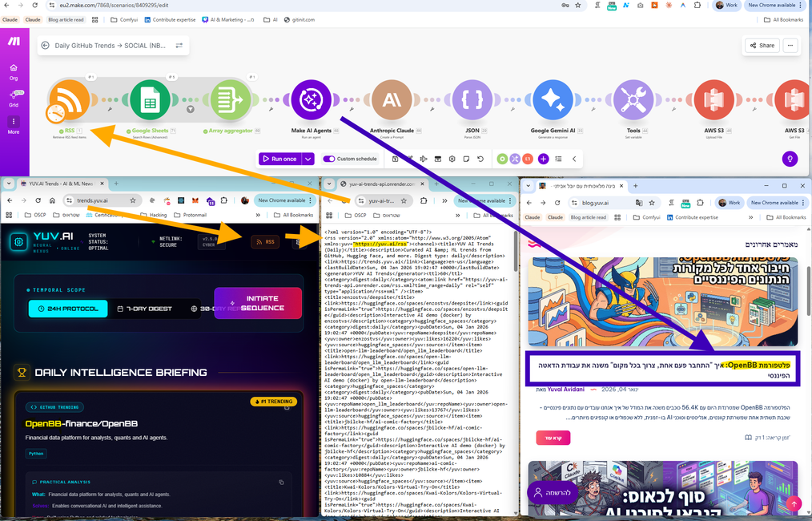Click INITIATE SEQUENCE button
Viewport: 812px width, 521px height.
258,303
